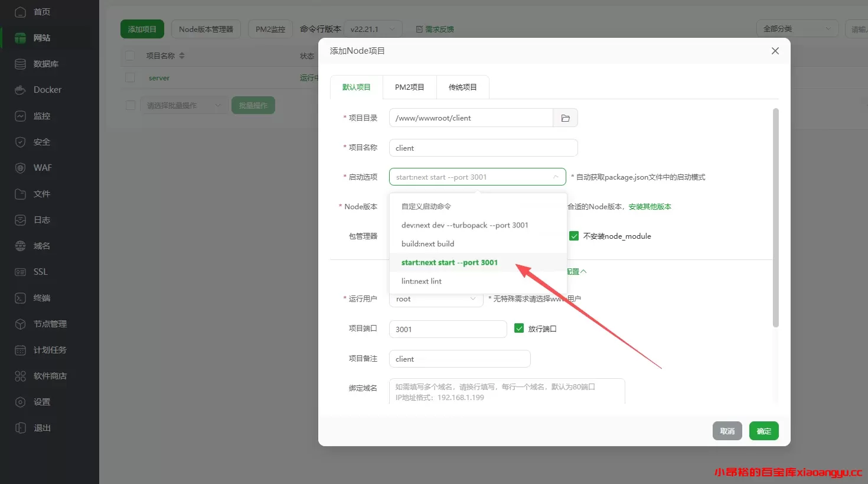Open the 全部分类 category dropdown

pyautogui.click(x=798, y=28)
